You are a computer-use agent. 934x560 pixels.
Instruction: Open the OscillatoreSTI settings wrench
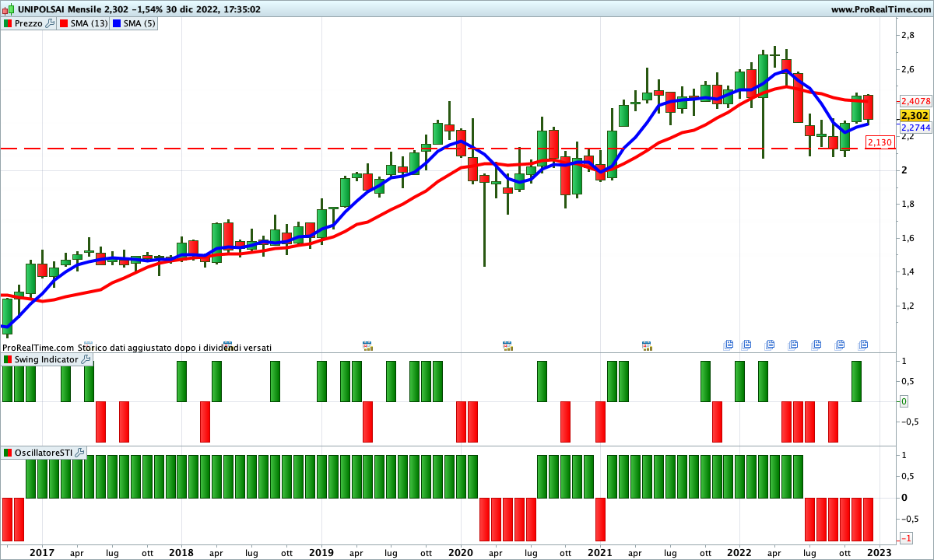[x=80, y=452]
